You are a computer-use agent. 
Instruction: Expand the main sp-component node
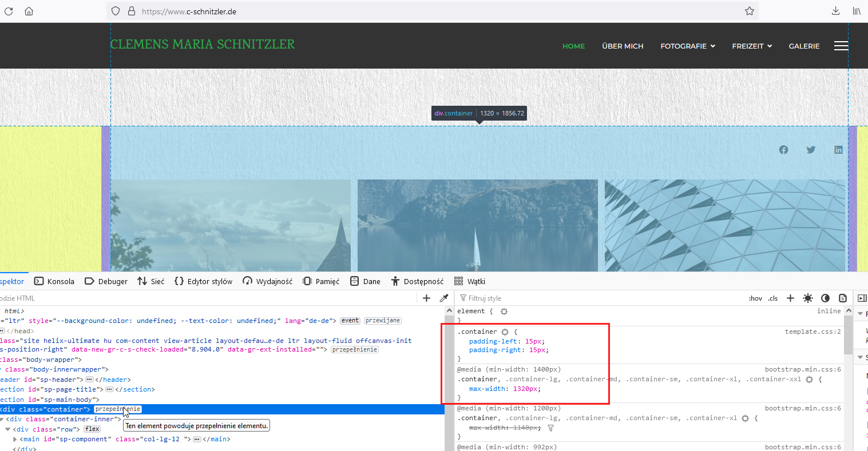(x=15, y=440)
